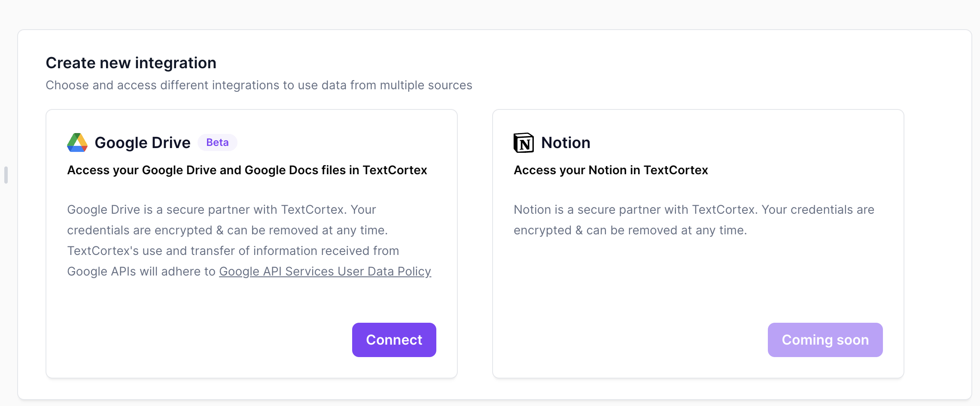Click 'credentials are encrypted' line in Google Drive card
This screenshot has width=980, height=406.
tap(228, 230)
